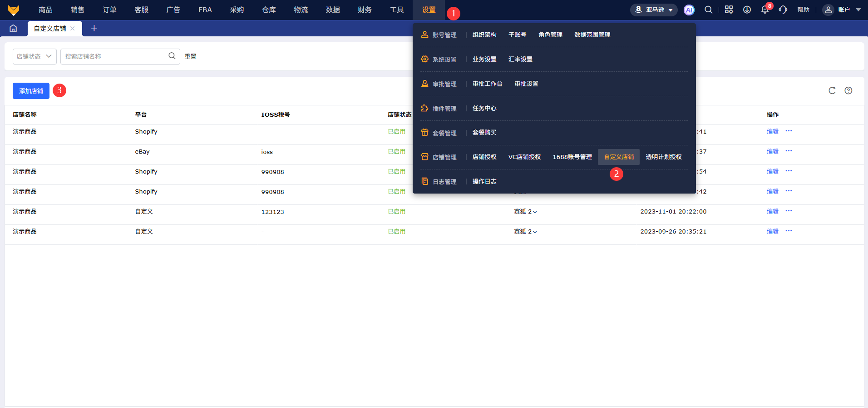The height and width of the screenshot is (408, 868).
Task: Click the 店铺名称 column header
Action: tap(25, 114)
